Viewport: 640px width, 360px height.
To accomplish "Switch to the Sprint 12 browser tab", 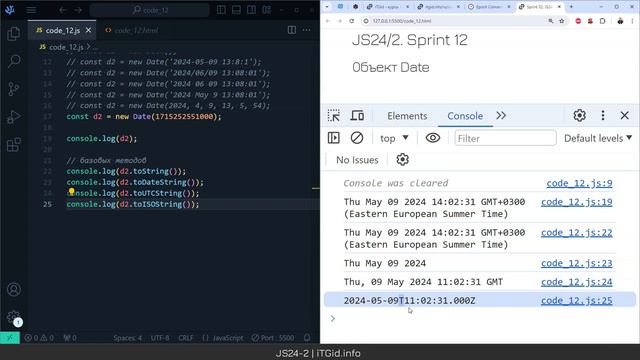I will point(540,7).
